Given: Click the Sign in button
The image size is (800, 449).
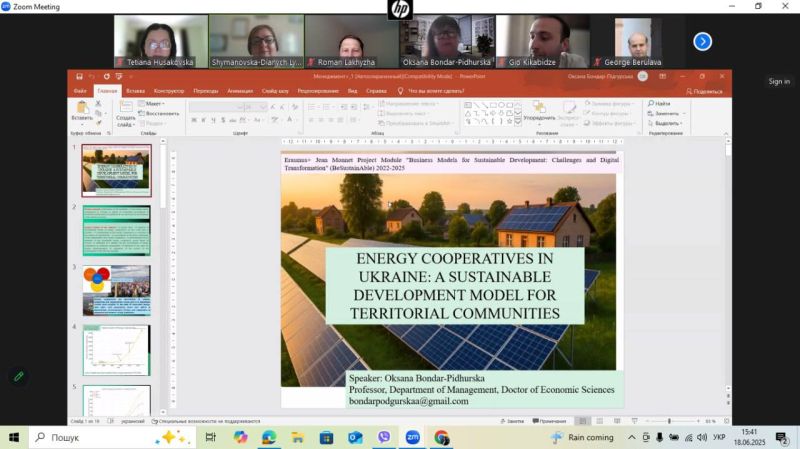Looking at the screenshot, I should [x=778, y=81].
